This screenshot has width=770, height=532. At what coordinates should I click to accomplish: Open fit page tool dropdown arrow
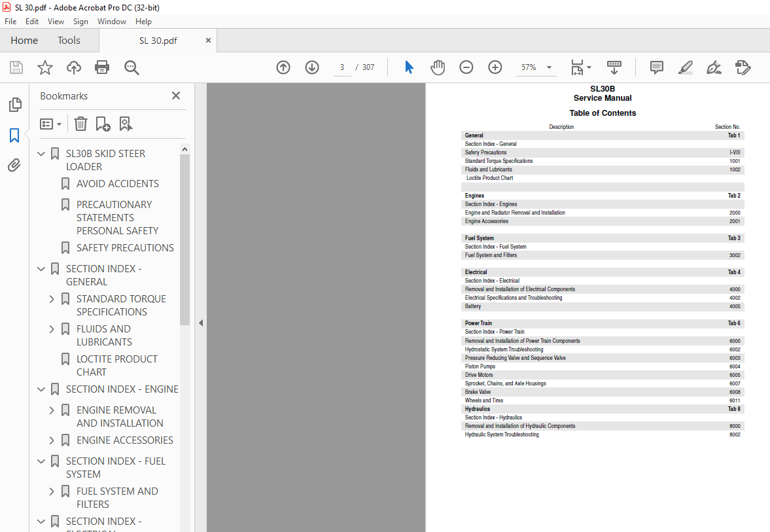tap(589, 67)
